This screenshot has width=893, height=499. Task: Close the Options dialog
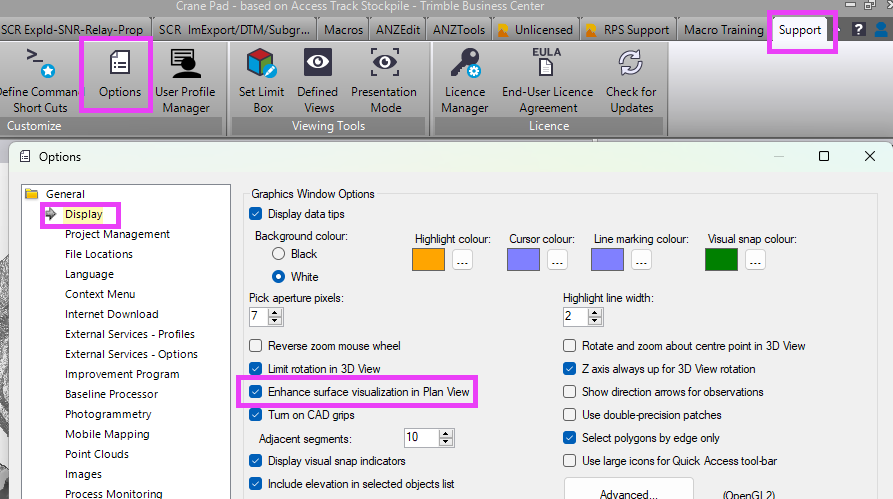(x=870, y=156)
